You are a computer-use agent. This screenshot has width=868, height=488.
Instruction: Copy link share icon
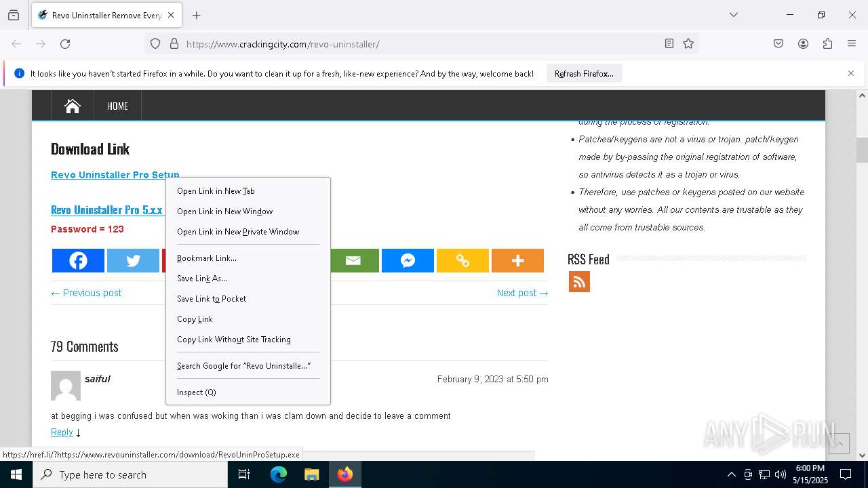pyautogui.click(x=462, y=261)
